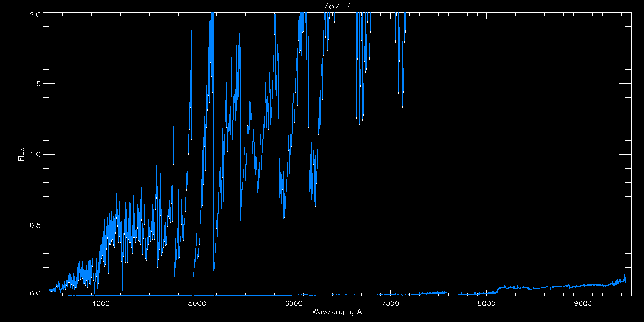This screenshot has height=322, width=644.
Task: Click the 7000 wavelength tick label
Action: pyautogui.click(x=390, y=303)
